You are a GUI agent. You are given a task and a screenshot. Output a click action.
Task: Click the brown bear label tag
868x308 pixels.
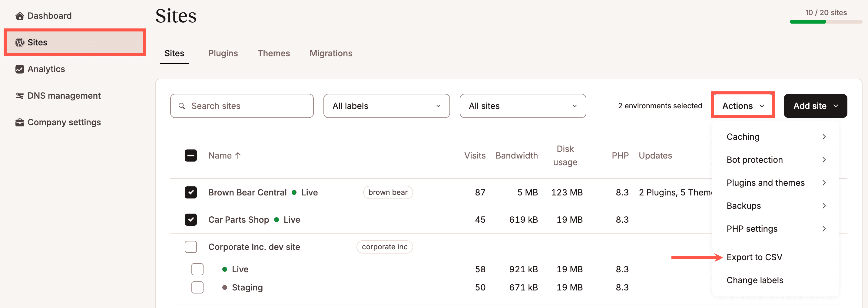(x=388, y=192)
